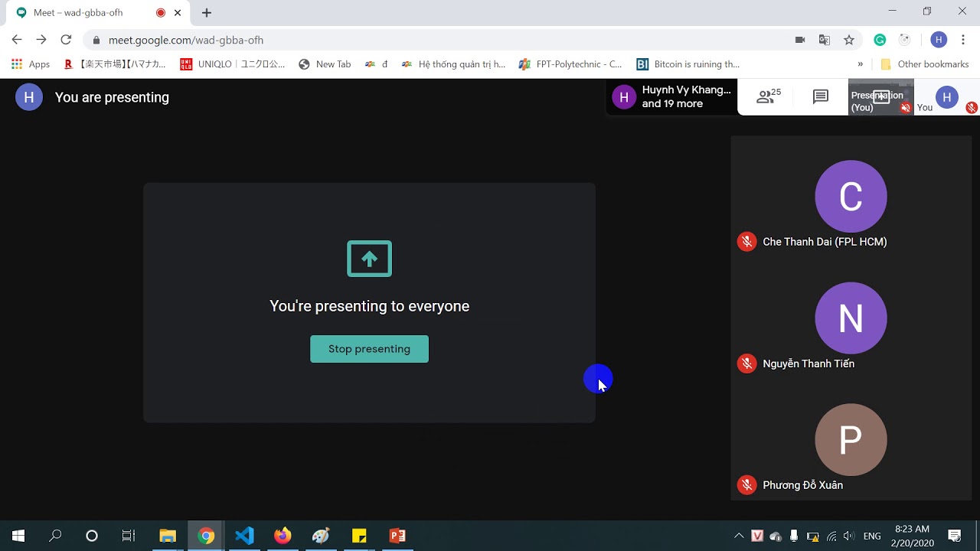The image size is (980, 551).
Task: Click the microphone tray icon
Action: coord(794,536)
